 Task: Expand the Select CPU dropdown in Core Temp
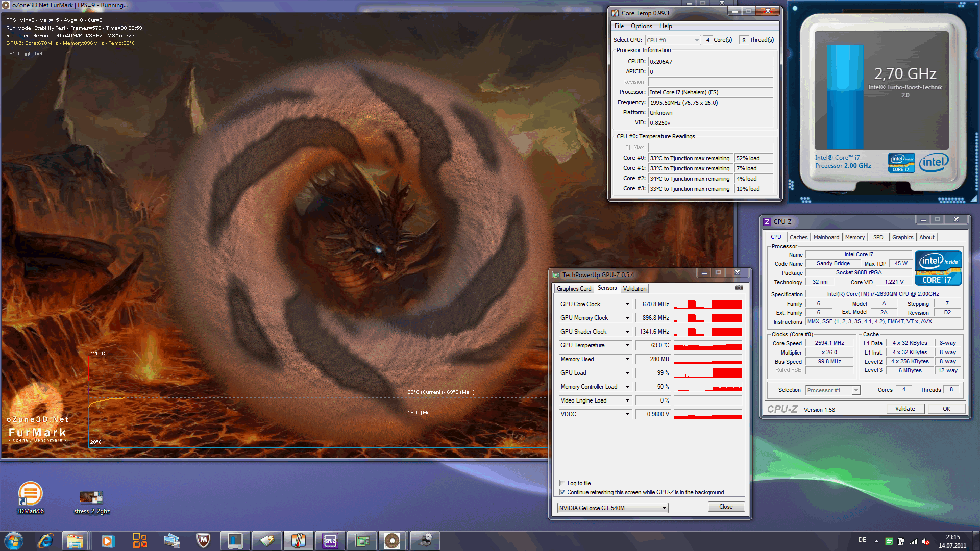697,40
